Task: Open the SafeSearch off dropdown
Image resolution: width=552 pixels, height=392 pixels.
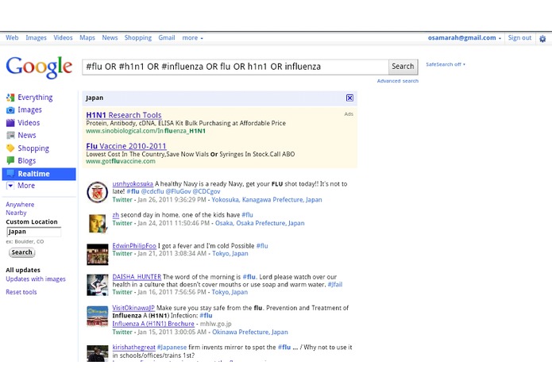Action: [446, 64]
